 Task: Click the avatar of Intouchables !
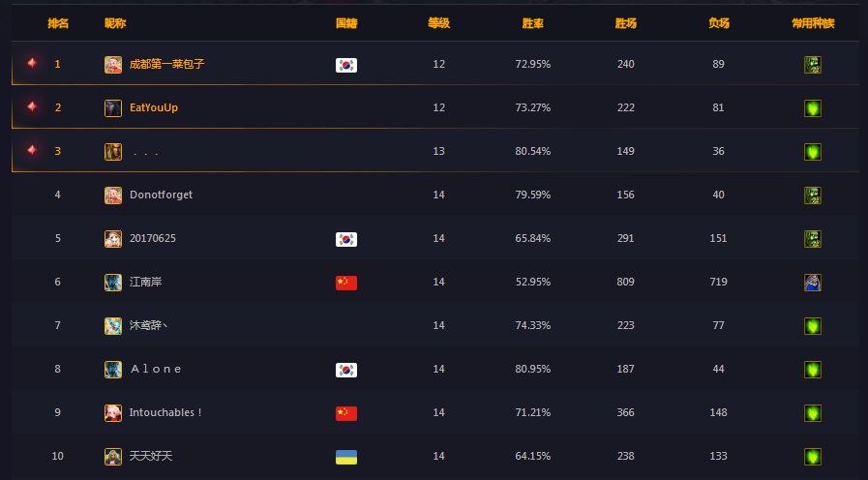tap(113, 413)
